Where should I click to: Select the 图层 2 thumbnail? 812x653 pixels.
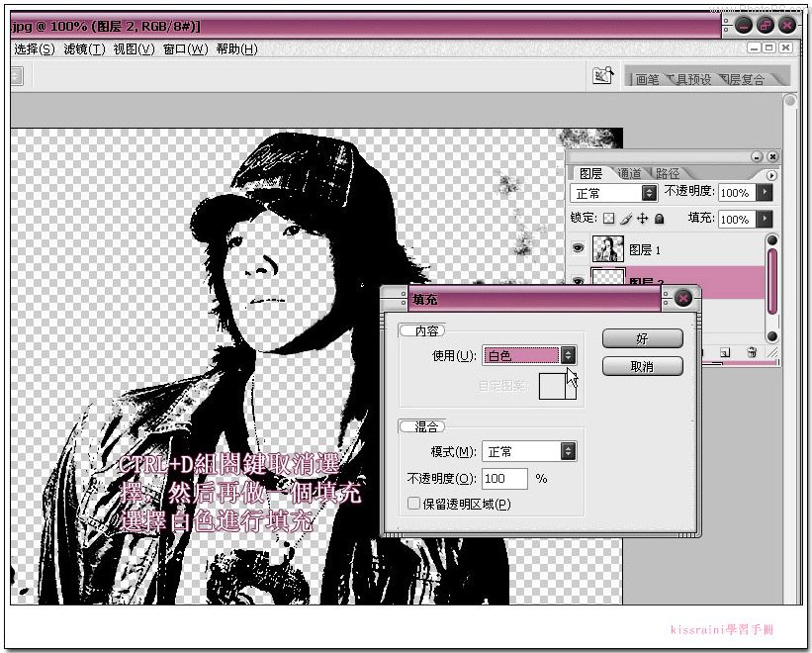pos(608,276)
